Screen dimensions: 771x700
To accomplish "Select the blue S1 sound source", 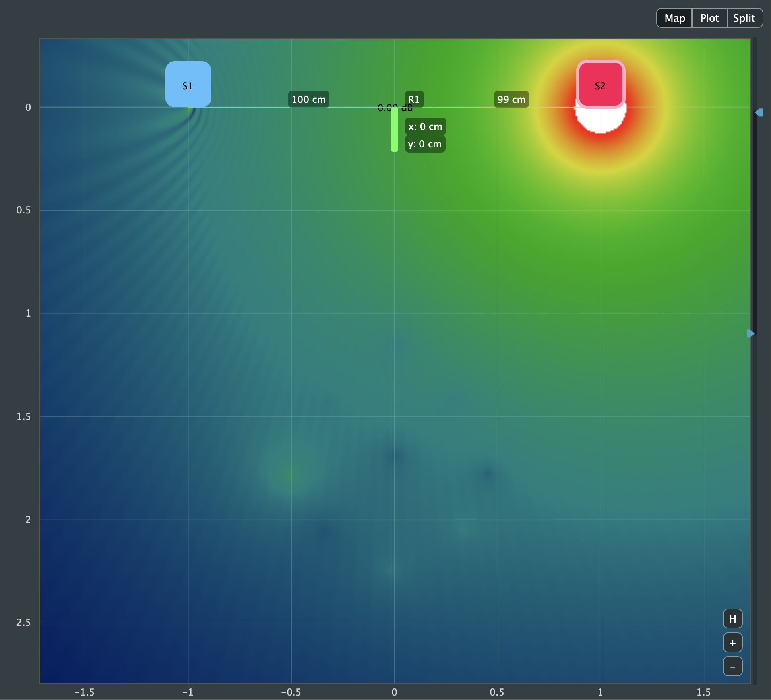I will [x=188, y=84].
